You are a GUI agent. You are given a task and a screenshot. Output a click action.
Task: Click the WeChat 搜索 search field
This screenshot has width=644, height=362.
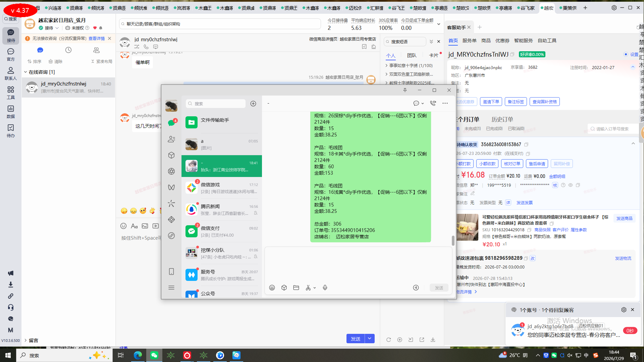point(216,104)
